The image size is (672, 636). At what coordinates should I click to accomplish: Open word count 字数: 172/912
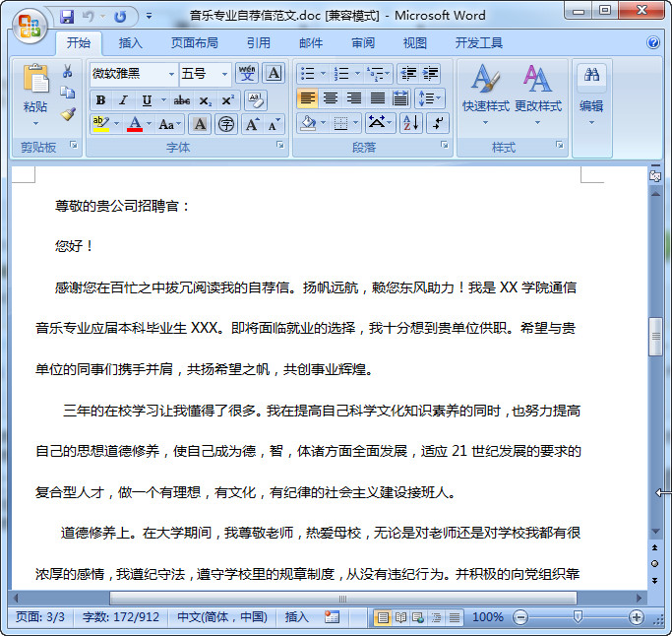[x=121, y=617]
